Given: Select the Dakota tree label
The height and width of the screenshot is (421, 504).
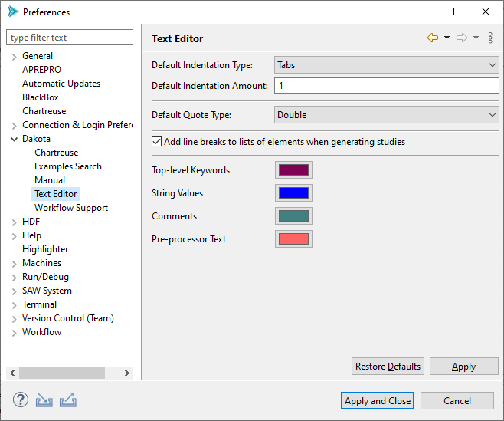Looking at the screenshot, I should click(x=36, y=139).
